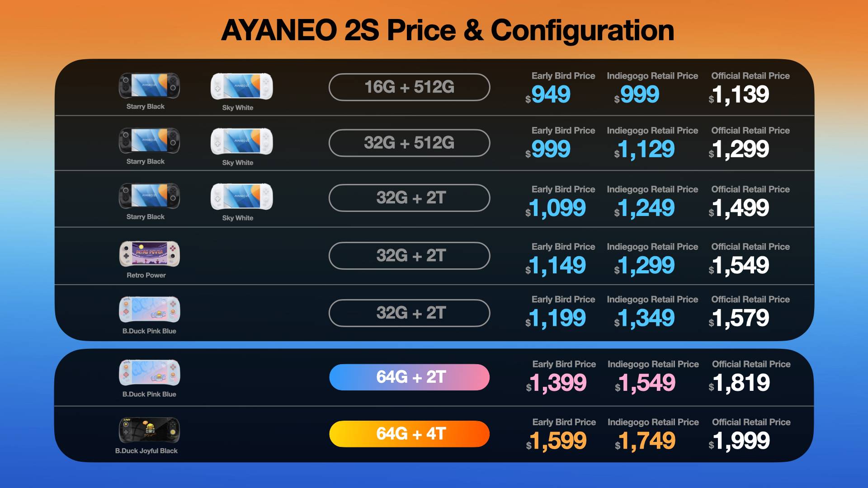
Task: Click the Sky White device in 32G + 512G row
Action: coord(242,141)
